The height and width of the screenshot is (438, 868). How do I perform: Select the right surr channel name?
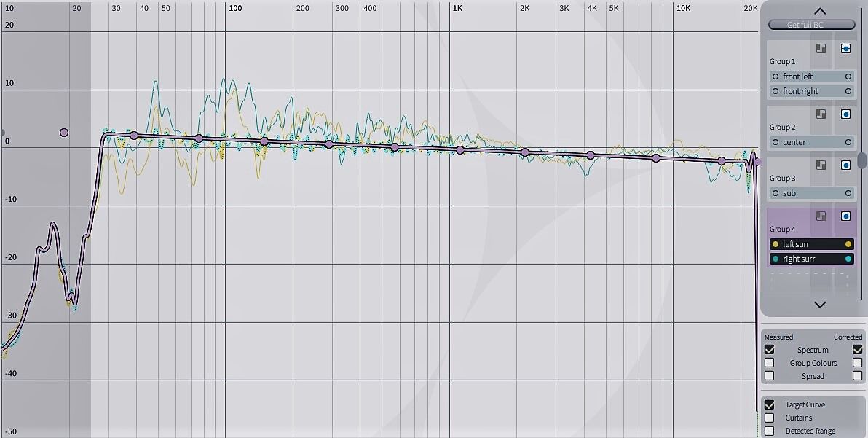799,259
